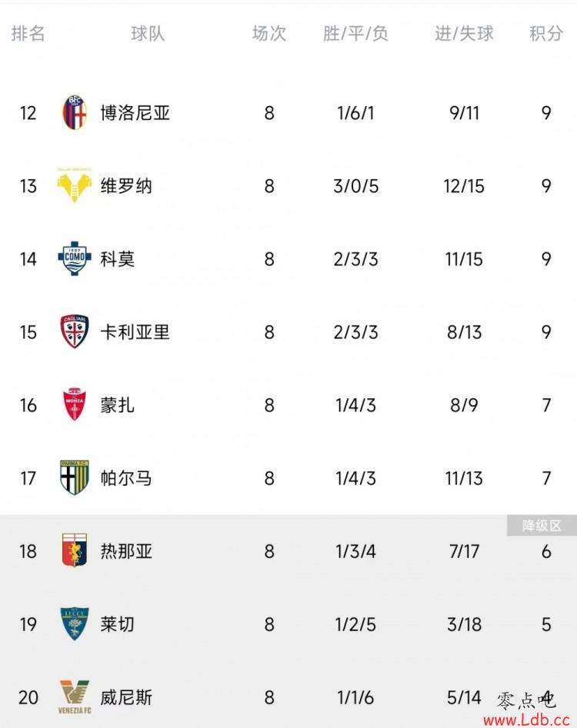This screenshot has height=728, width=577.
Task: Click the Venezia FC logo
Action: (75, 696)
